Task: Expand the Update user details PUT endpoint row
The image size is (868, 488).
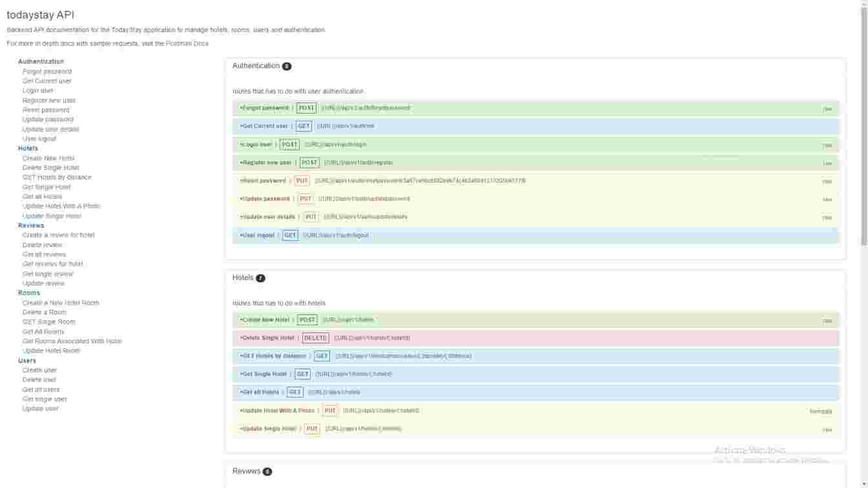Action: pos(535,217)
